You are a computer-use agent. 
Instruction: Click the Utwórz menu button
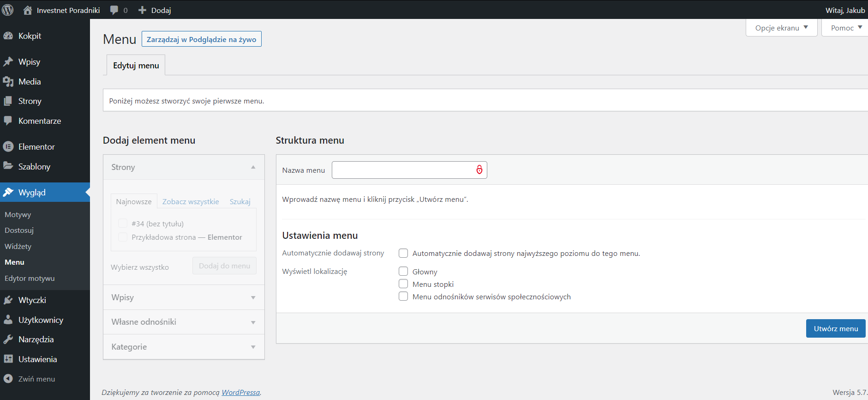tap(835, 328)
